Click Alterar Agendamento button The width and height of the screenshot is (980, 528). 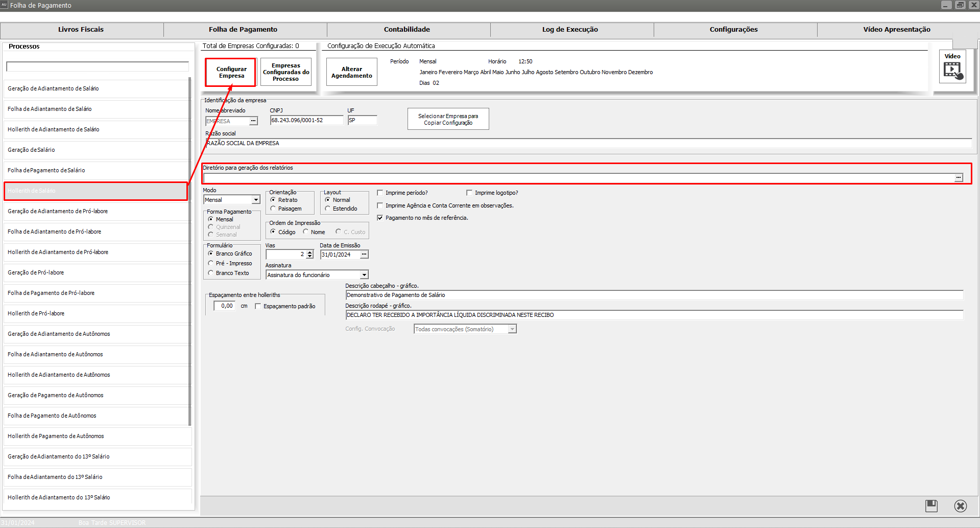tap(352, 72)
